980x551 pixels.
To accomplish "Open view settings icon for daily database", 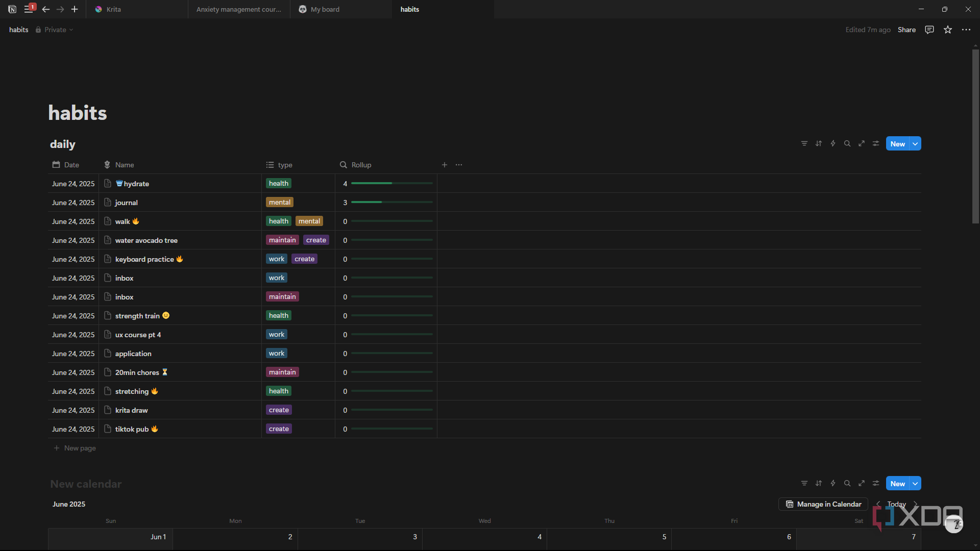I will pos(876,143).
